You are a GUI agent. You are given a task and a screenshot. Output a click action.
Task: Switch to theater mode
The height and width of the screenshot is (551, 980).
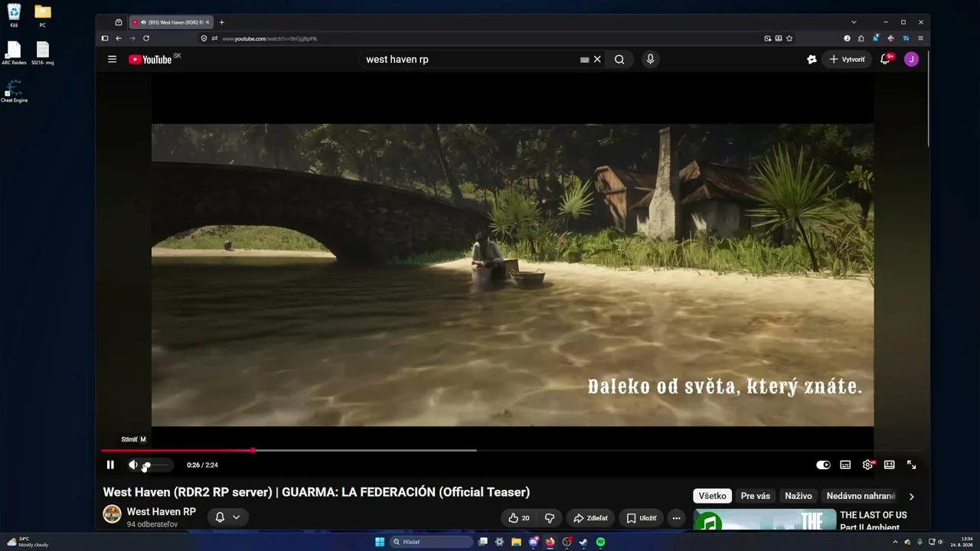click(890, 465)
